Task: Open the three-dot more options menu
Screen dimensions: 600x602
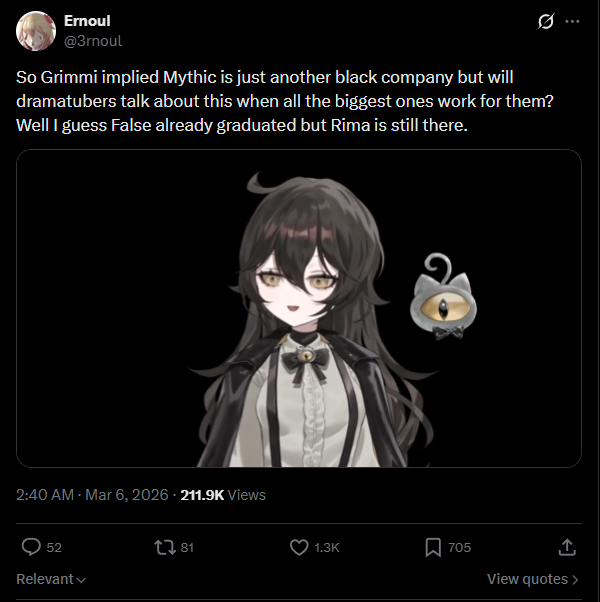Action: click(572, 22)
